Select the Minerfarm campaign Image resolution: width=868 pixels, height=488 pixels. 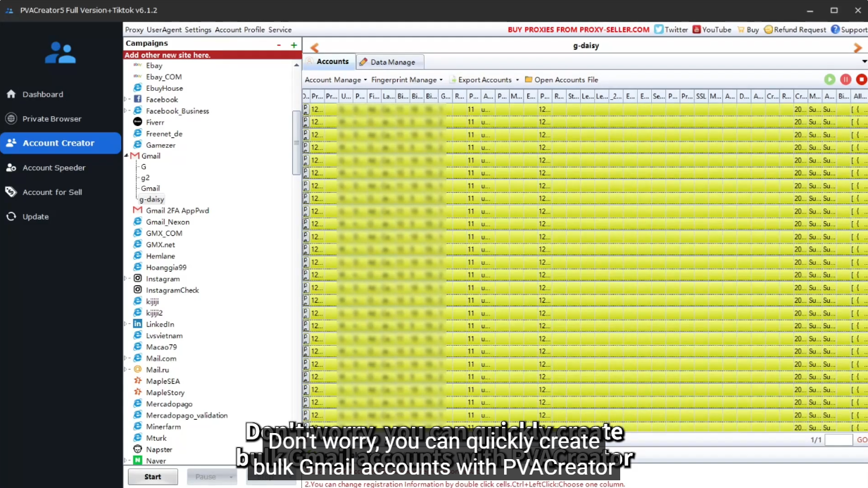click(x=163, y=427)
